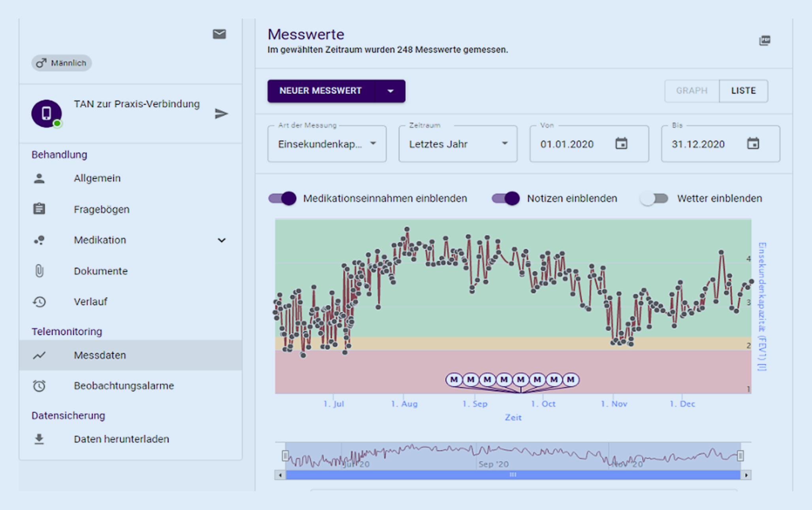Click the first M medication marker
The image size is (812, 510).
pos(454,380)
